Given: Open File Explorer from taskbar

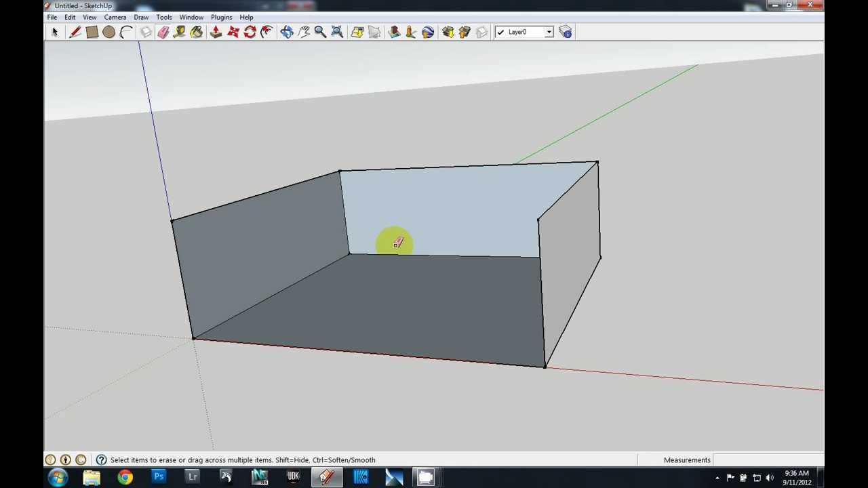Looking at the screenshot, I should [92, 477].
